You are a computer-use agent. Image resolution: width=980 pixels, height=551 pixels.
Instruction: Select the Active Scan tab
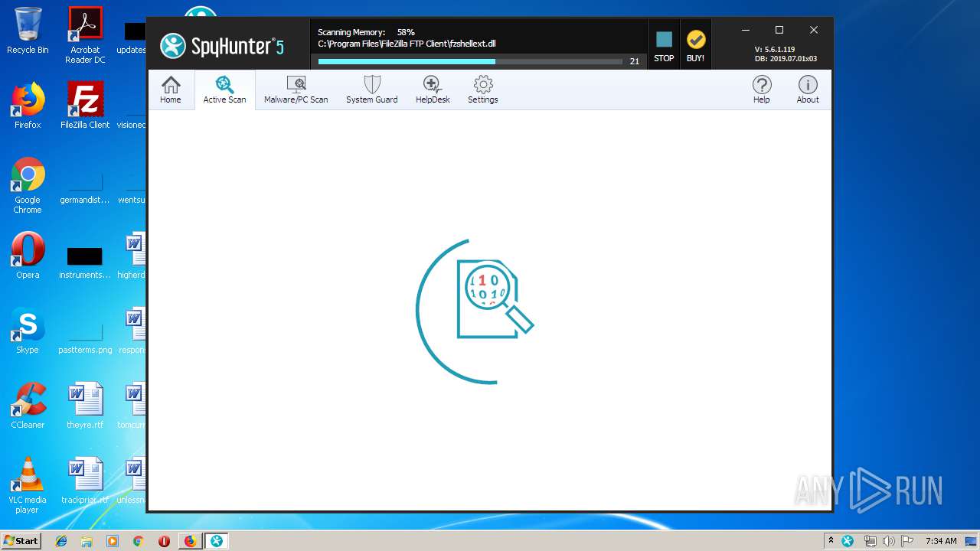(224, 90)
